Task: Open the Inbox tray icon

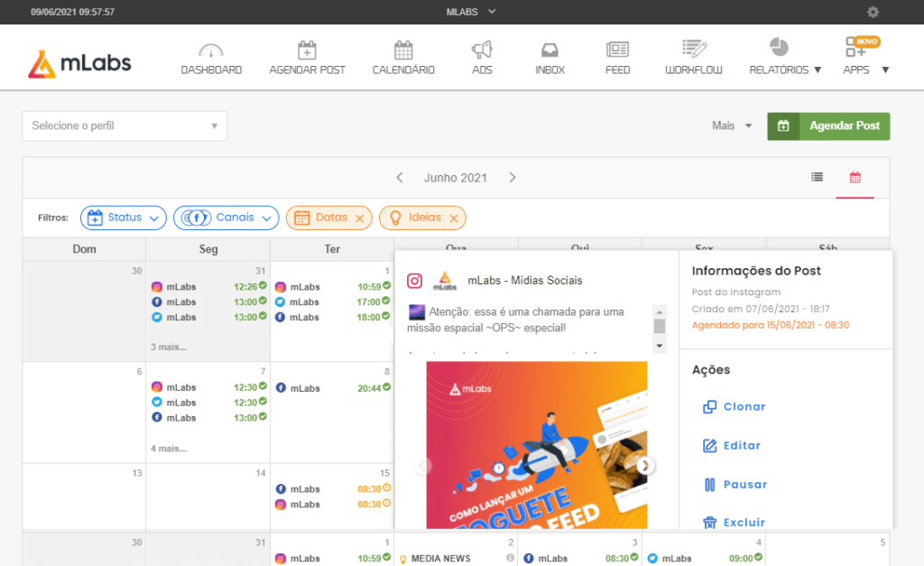Action: click(x=550, y=51)
